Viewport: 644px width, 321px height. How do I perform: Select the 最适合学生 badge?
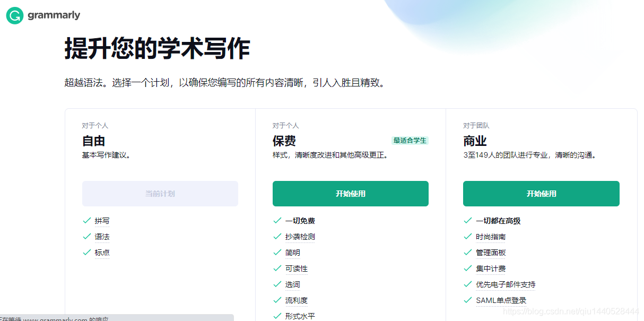click(x=410, y=141)
